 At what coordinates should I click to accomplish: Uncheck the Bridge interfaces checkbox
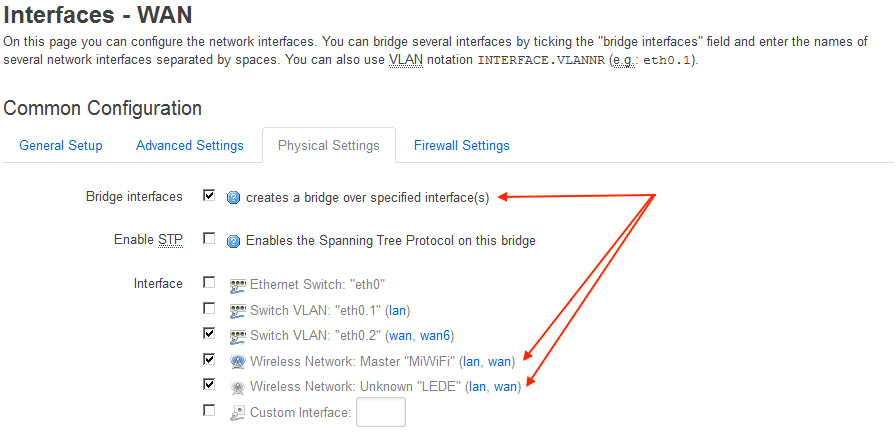click(x=209, y=196)
